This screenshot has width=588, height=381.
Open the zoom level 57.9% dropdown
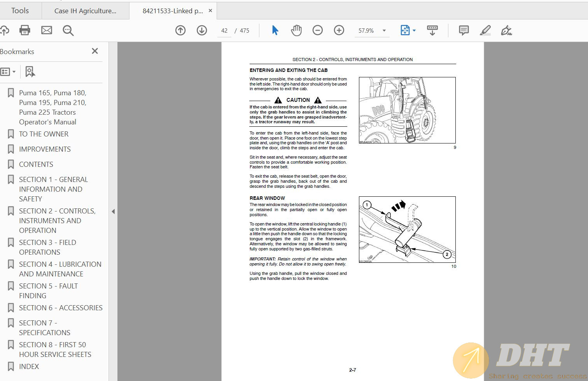(x=384, y=31)
